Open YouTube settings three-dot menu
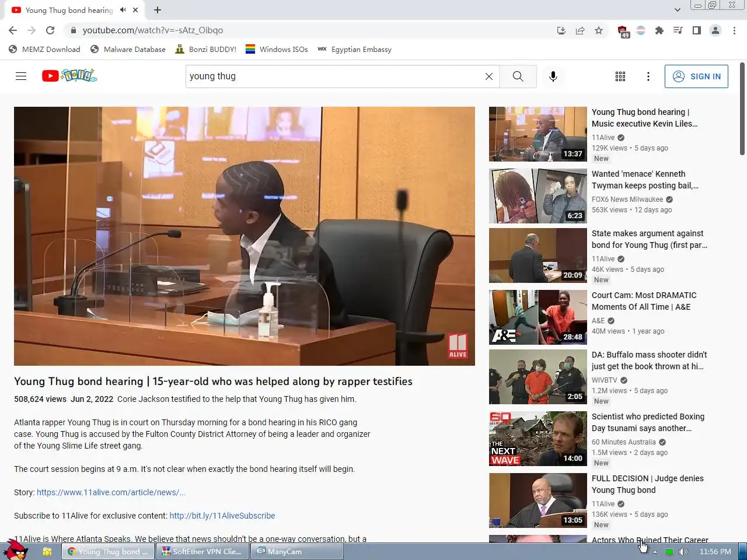 pyautogui.click(x=648, y=76)
